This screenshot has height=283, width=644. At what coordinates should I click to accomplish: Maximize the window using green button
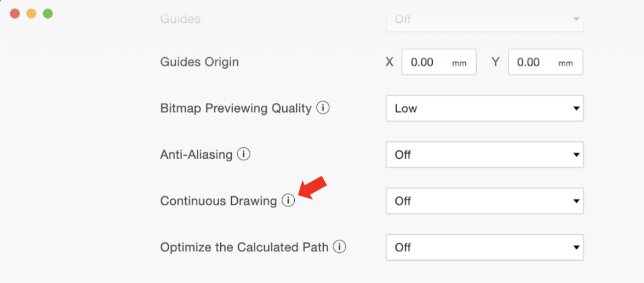[48, 14]
